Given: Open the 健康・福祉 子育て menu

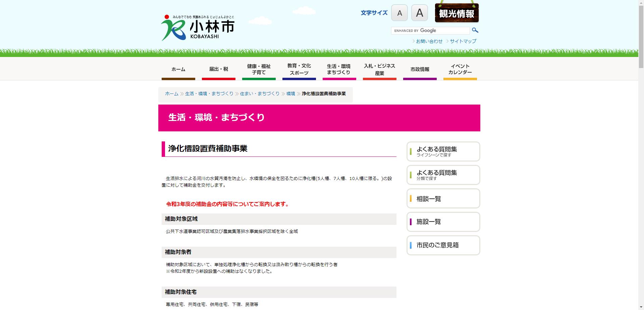Looking at the screenshot, I should (x=259, y=69).
